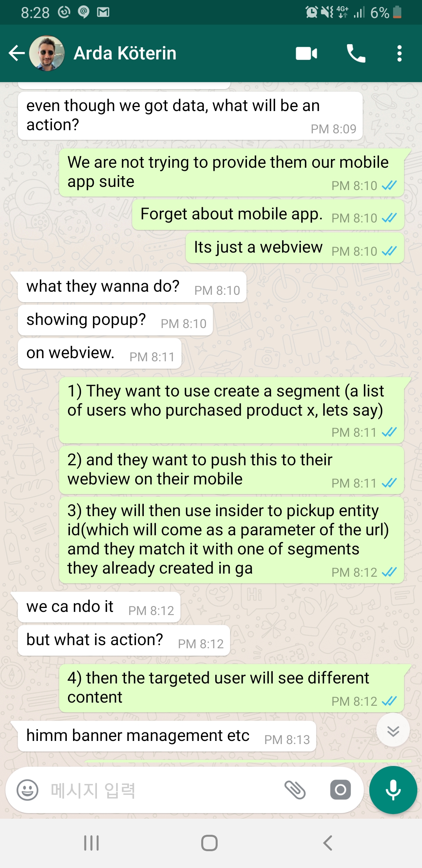Tap Android home button
This screenshot has height=868, width=422.
(x=209, y=843)
